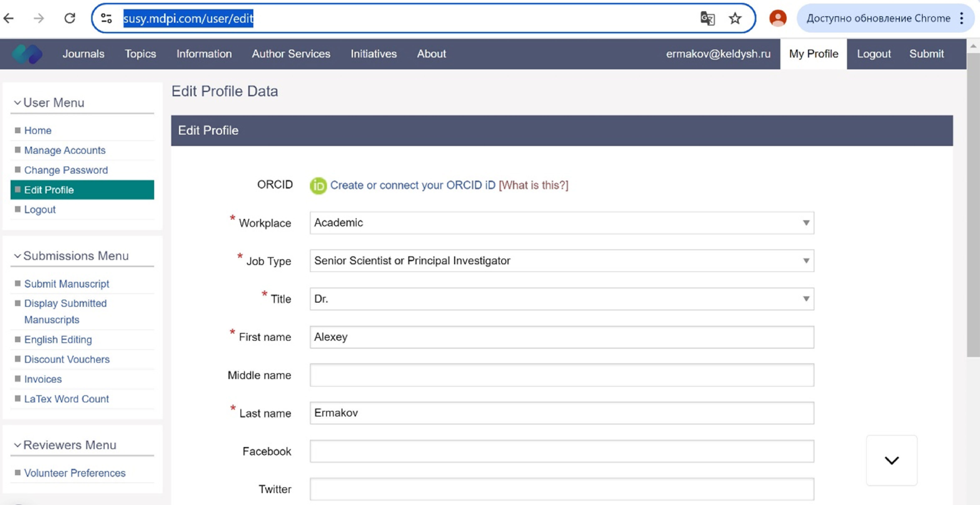Click the browser reload icon

click(x=70, y=18)
